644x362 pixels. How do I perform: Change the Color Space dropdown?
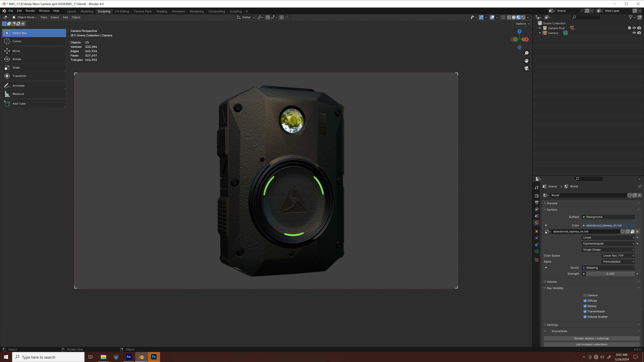tap(618, 256)
